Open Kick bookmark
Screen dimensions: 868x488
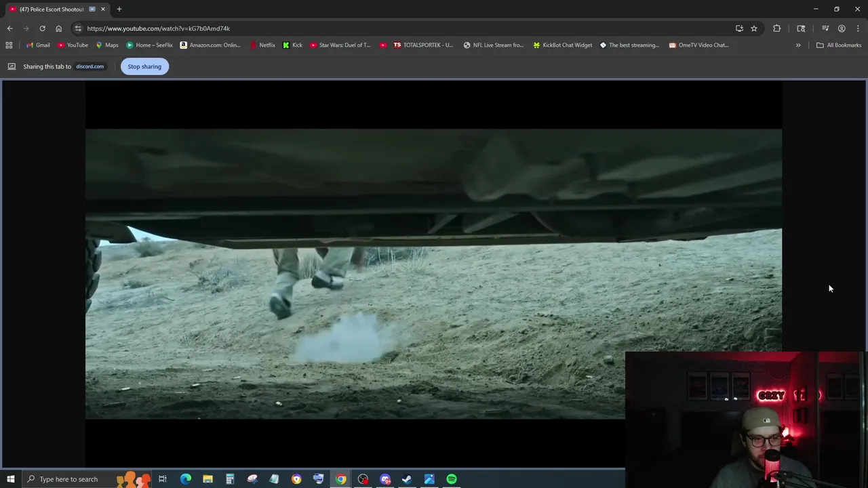point(292,45)
